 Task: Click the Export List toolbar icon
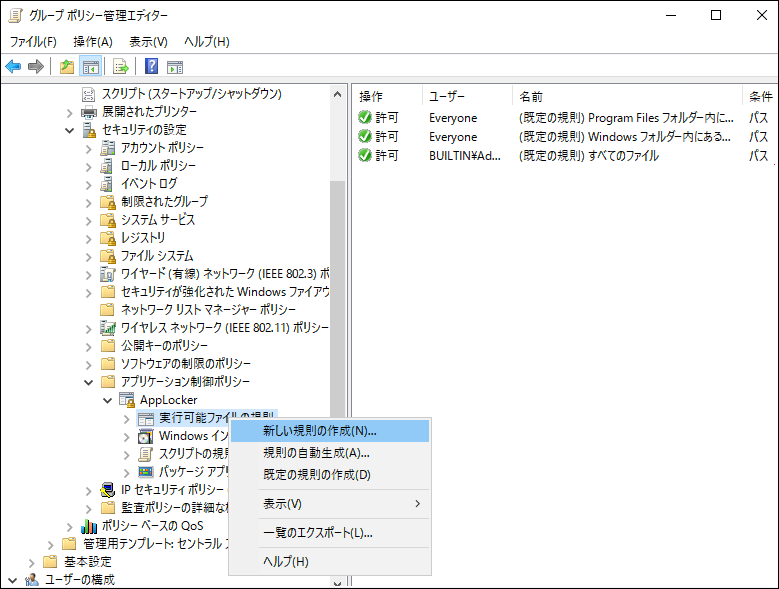120,67
